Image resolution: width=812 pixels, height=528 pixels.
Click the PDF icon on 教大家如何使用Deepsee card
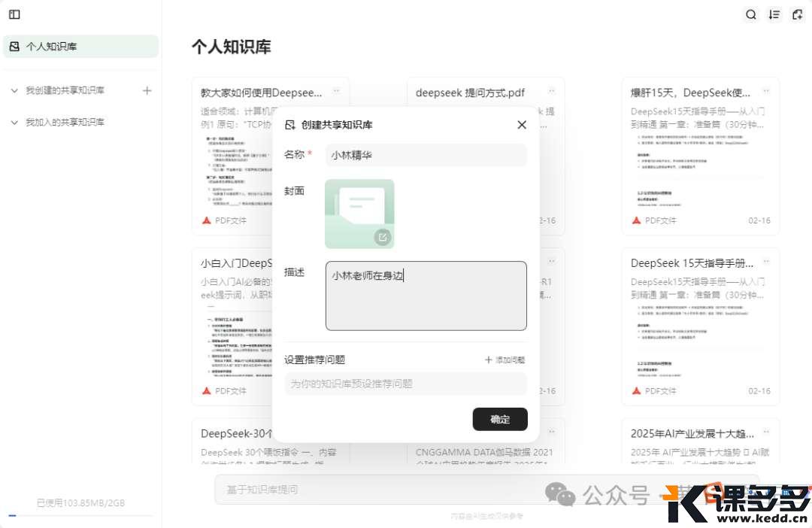tap(207, 220)
